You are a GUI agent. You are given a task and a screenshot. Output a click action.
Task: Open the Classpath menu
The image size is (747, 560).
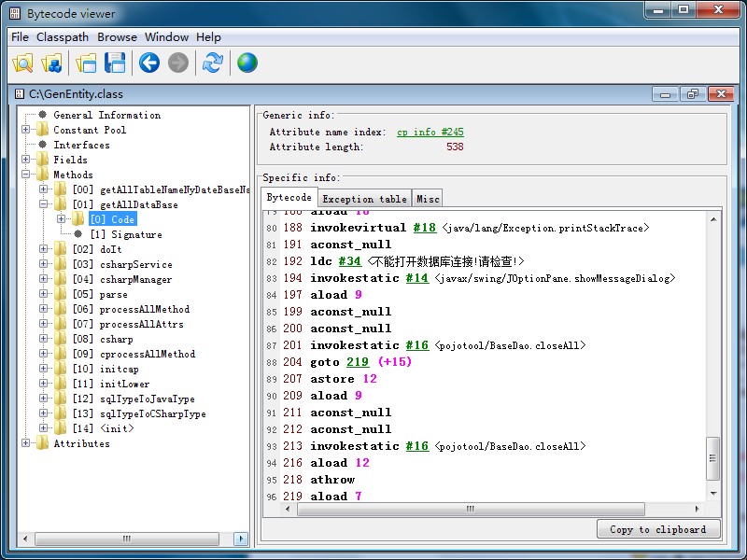coord(63,37)
